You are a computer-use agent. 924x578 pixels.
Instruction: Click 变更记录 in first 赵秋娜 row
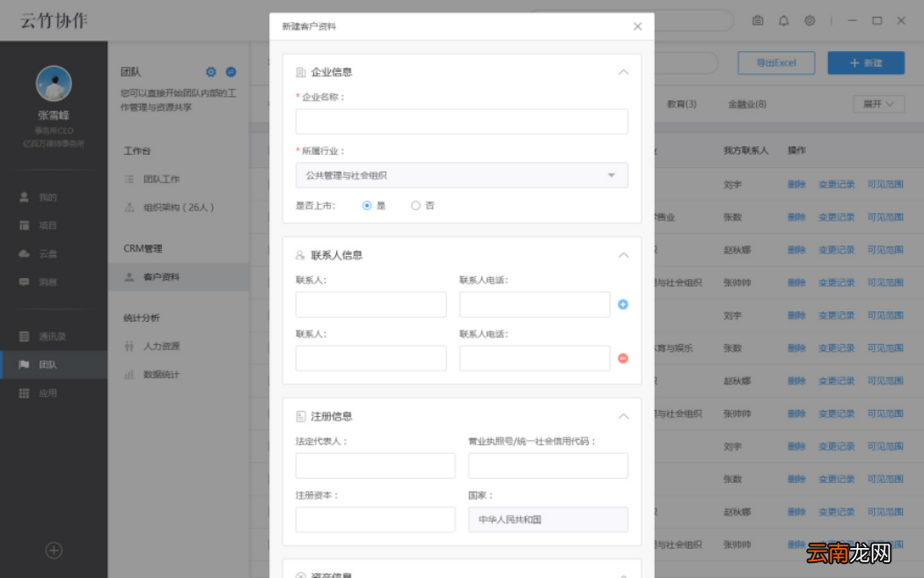tap(836, 250)
